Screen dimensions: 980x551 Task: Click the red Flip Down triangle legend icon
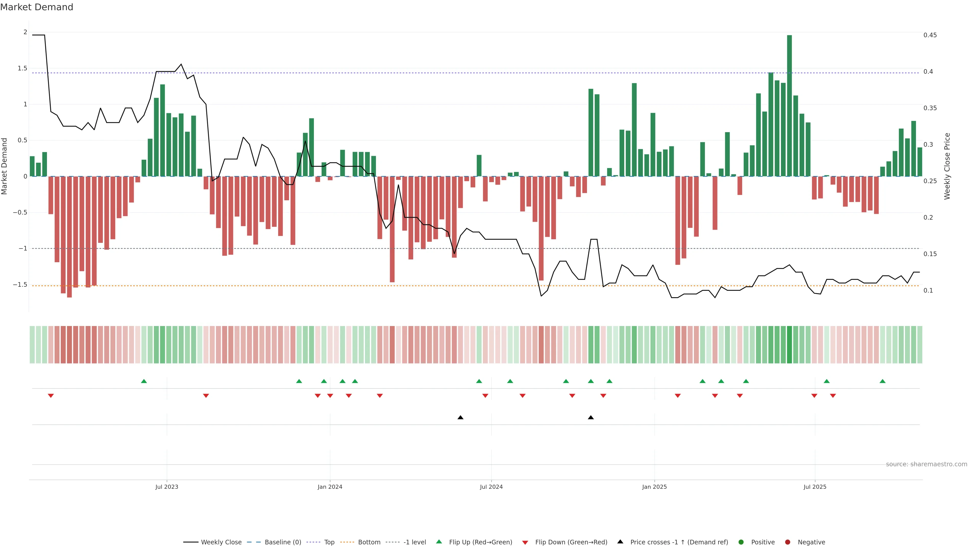click(x=525, y=542)
